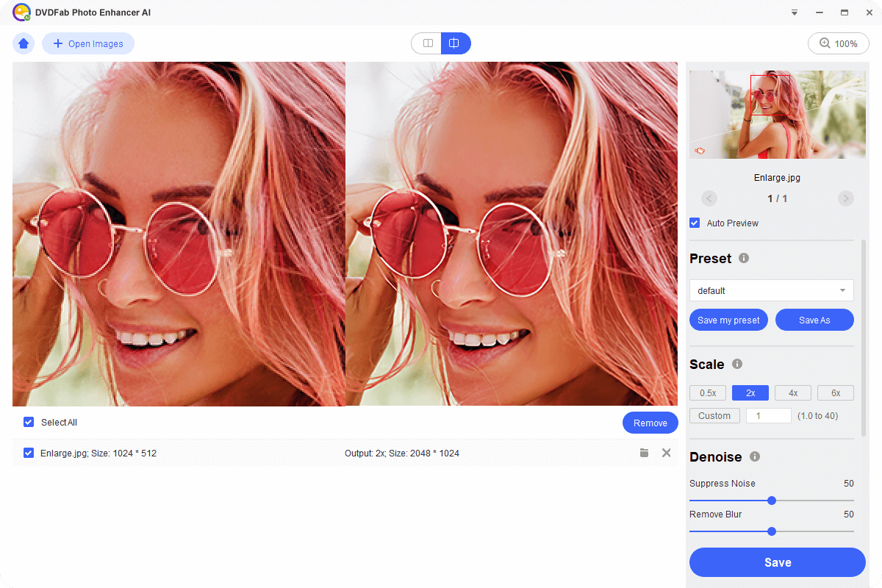Click the '(1.0 to 40)' range hint
The image size is (882, 588).
click(x=817, y=415)
